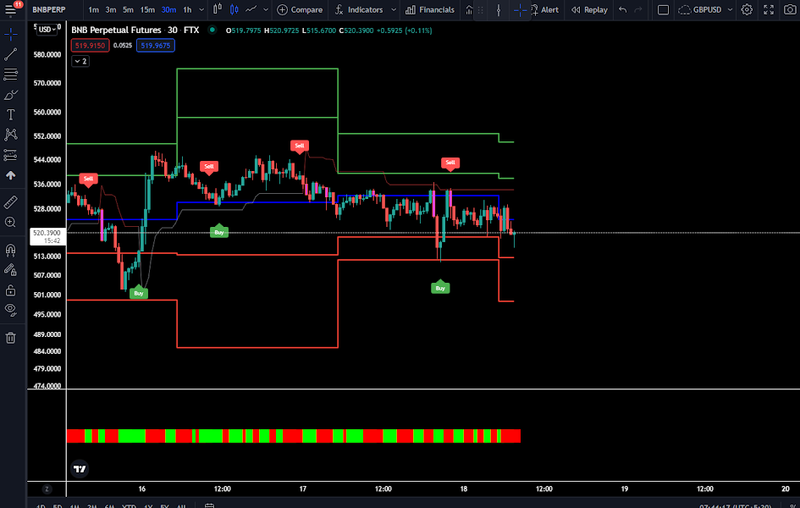Activate the ruler measure tool
Viewport: 800px width, 508px height.
pyautogui.click(x=11, y=202)
